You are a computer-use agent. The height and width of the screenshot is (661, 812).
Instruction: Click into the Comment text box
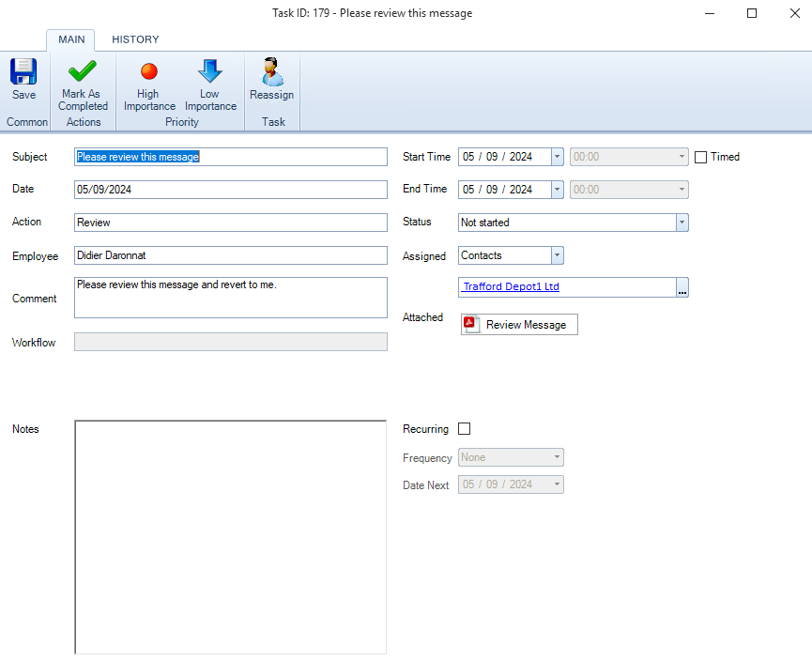point(231,298)
